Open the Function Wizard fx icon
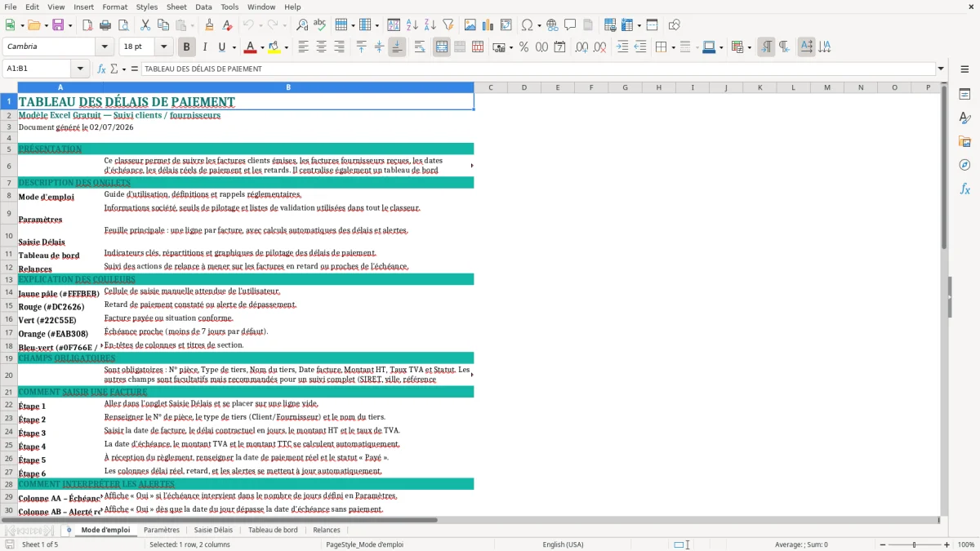980x551 pixels. (x=101, y=69)
